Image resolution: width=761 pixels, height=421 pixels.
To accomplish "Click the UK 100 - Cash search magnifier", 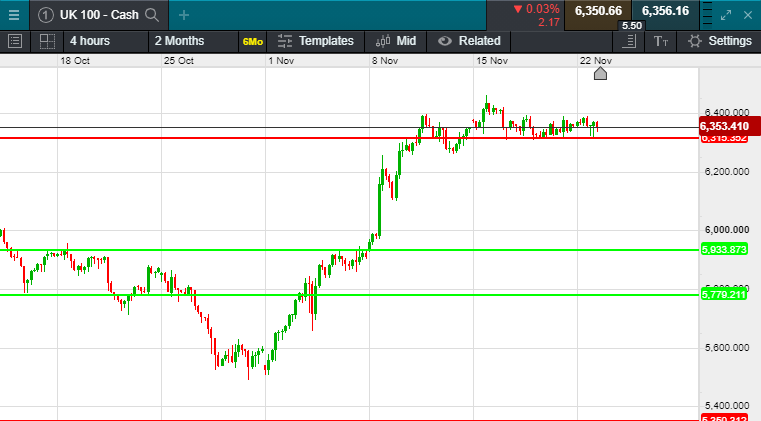I will (152, 15).
